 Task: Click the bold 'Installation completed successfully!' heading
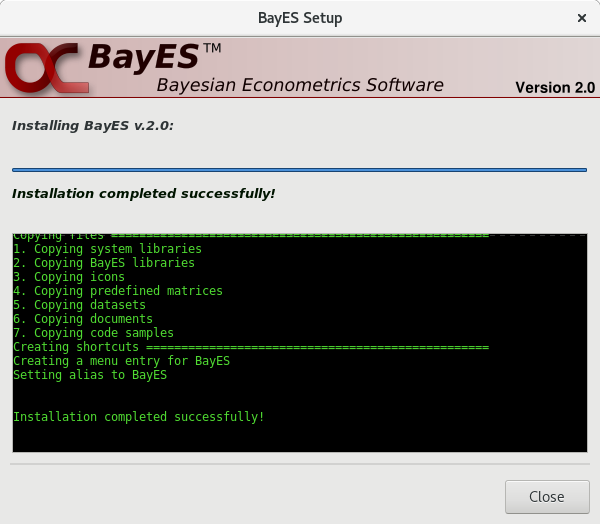pyautogui.click(x=143, y=194)
